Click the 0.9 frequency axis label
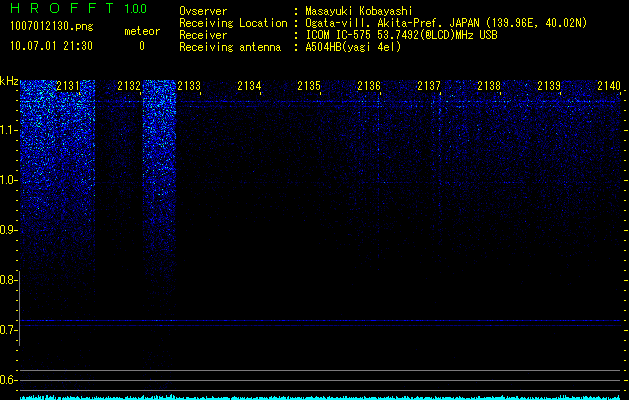The width and height of the screenshot is (629, 400). tap(8, 230)
